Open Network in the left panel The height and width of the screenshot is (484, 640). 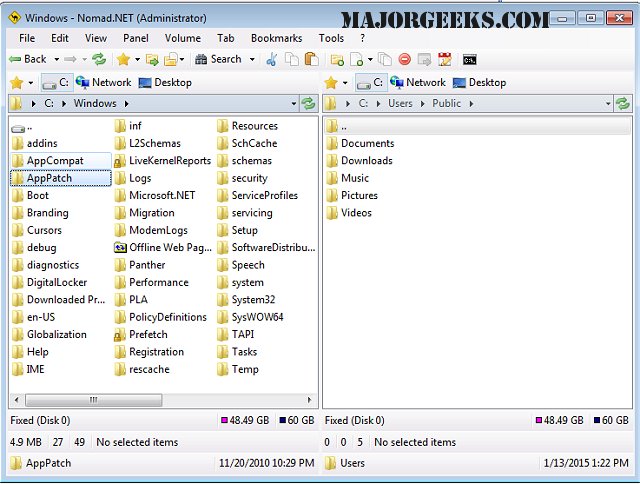click(104, 83)
